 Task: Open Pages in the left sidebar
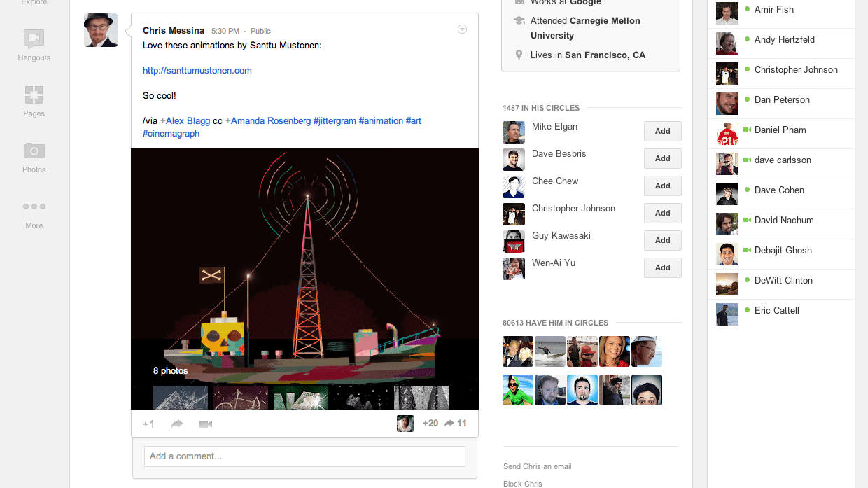(x=34, y=102)
